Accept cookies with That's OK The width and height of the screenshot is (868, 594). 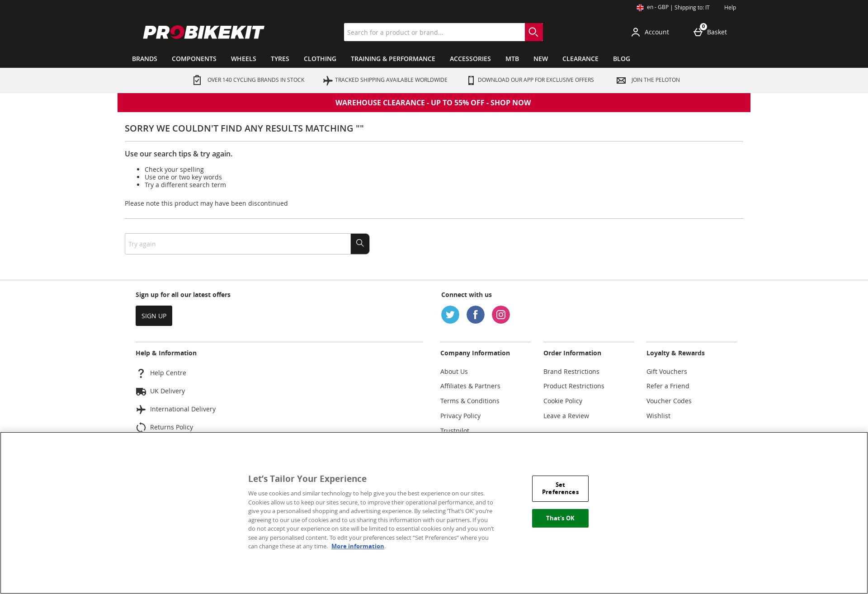560,518
